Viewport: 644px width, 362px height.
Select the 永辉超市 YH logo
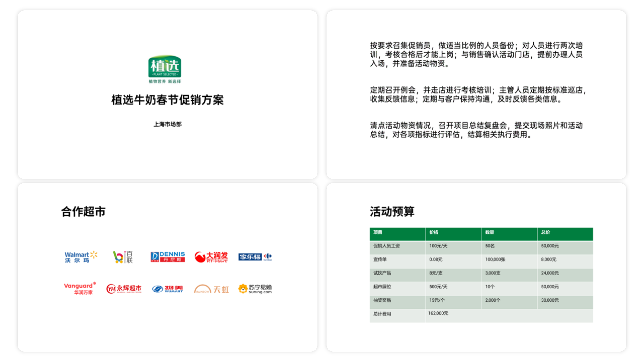coord(124,288)
